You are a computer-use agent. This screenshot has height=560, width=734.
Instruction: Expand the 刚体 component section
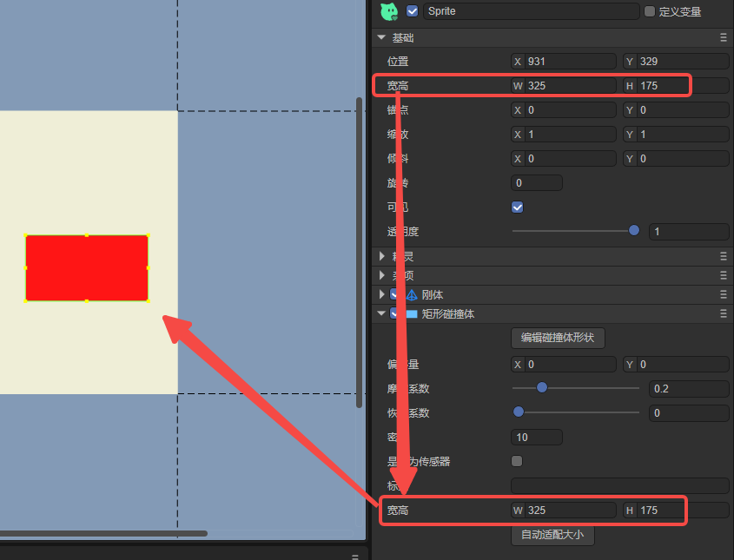(x=381, y=294)
